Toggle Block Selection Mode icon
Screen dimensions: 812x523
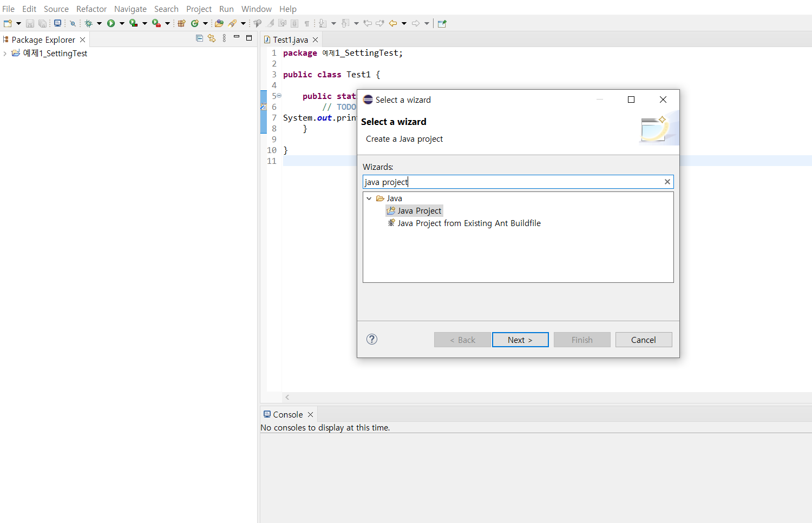pos(294,23)
